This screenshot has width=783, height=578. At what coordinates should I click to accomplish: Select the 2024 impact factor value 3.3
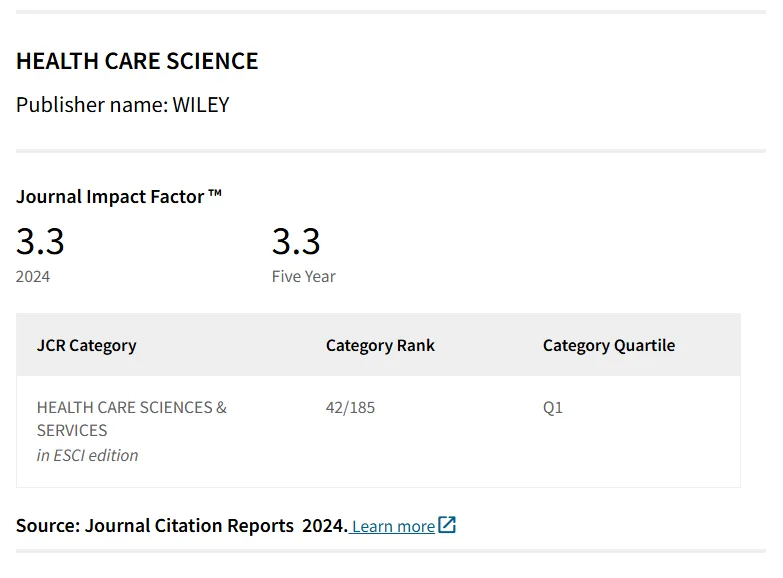pos(40,241)
